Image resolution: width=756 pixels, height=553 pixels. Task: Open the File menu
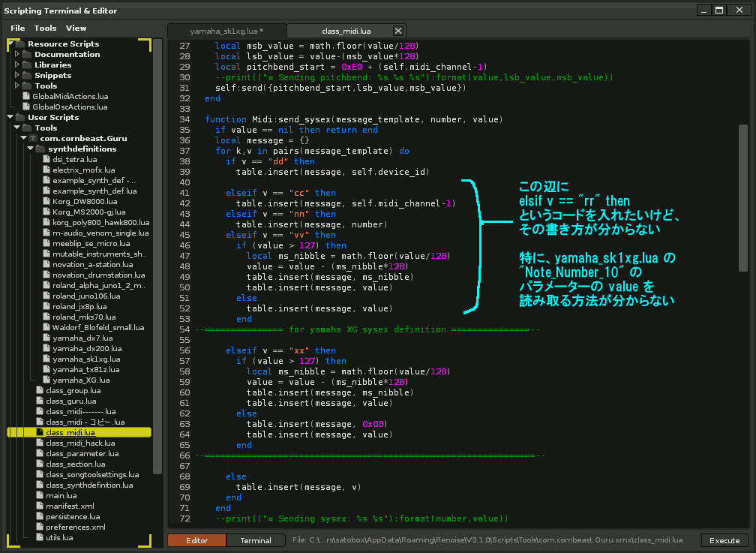tap(18, 28)
